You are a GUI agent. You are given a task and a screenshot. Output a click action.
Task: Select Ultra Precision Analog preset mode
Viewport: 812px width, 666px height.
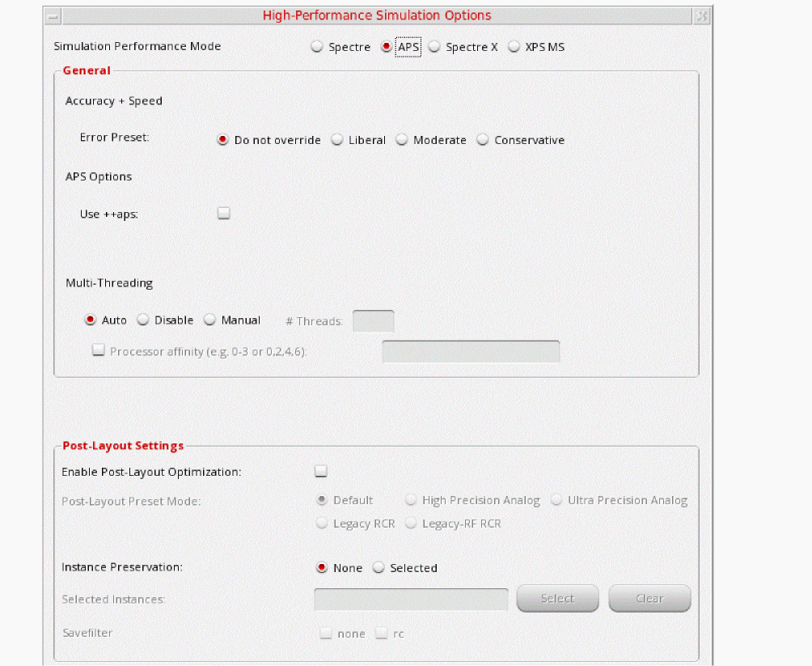coord(556,500)
